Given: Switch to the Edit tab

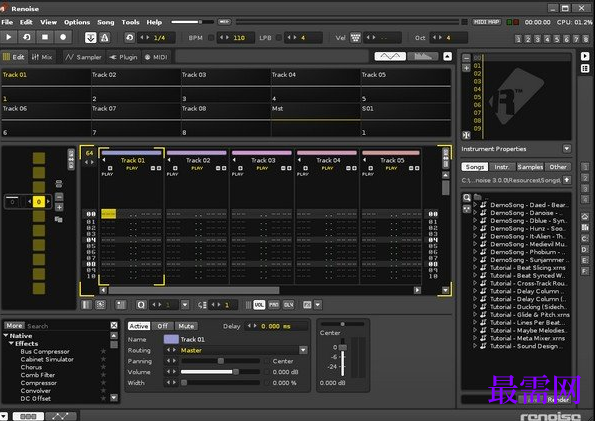Looking at the screenshot, I should tap(14, 57).
